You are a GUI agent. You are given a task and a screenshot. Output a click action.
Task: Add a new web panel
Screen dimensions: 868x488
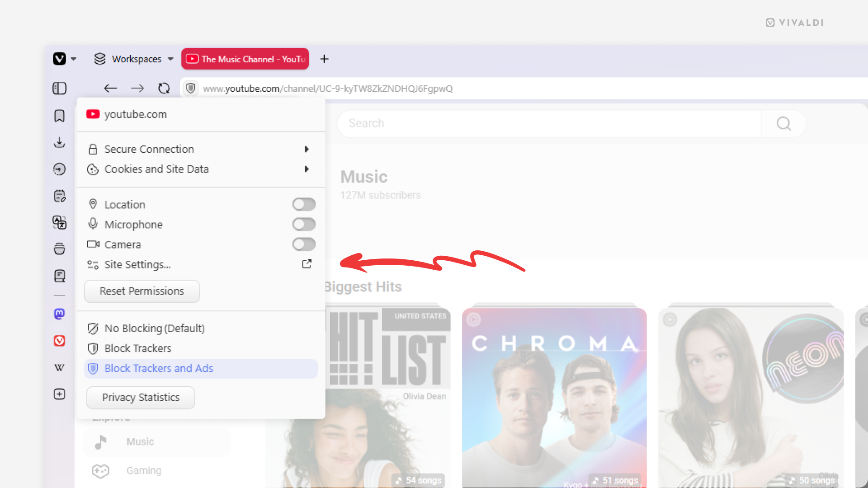tap(60, 394)
